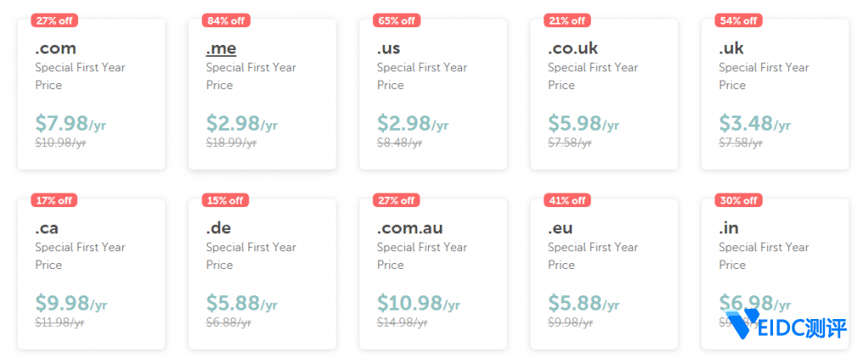Click the 54% off badge on .uk
This screenshot has height=364, width=868.
[x=739, y=20]
